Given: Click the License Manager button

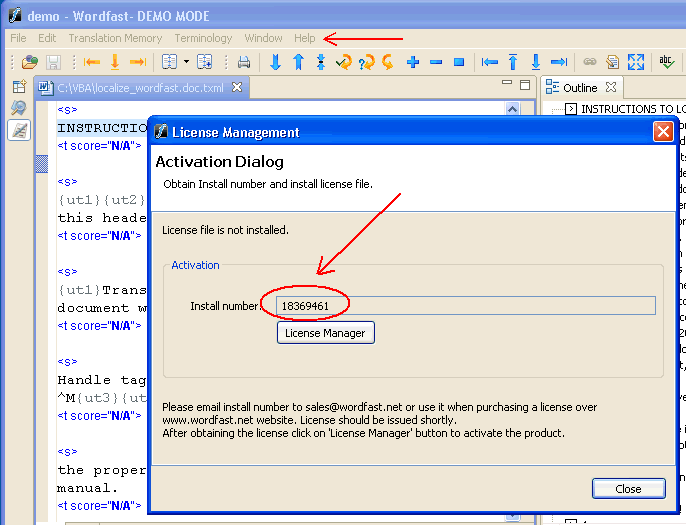Looking at the screenshot, I should coord(326,333).
